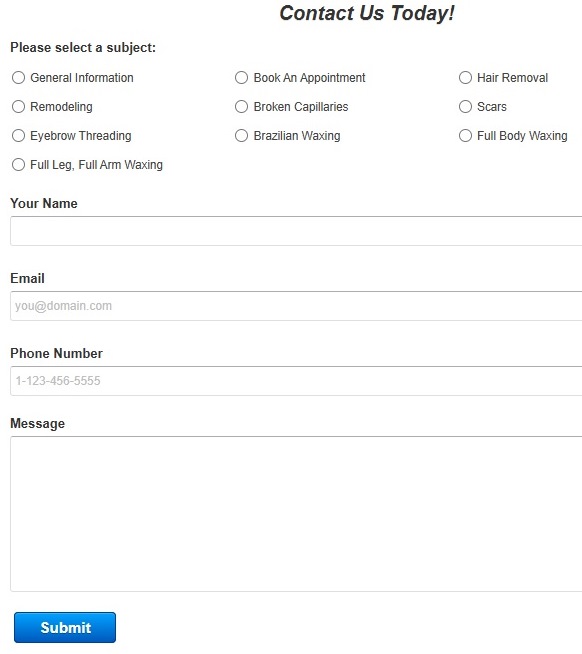Select Eyebrow Threading radio button
Screen dimensions: 582x654
click(x=18, y=136)
